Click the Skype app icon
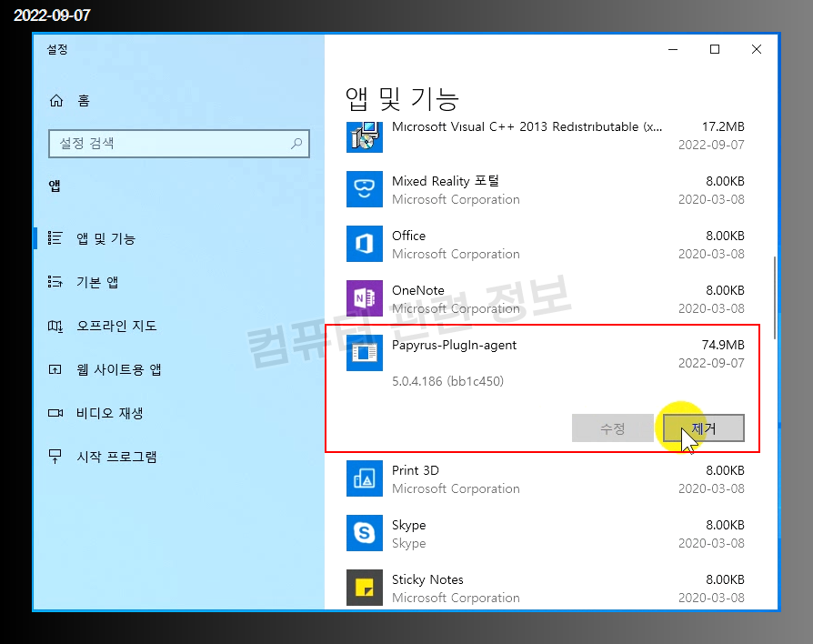Image resolution: width=813 pixels, height=644 pixels. pos(365,533)
